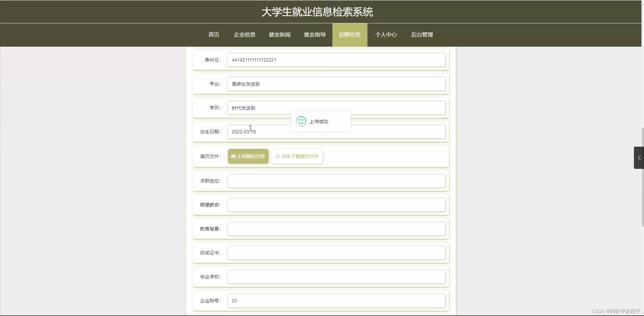The width and height of the screenshot is (644, 316).
Task: Focus the 求职岗位 input field
Action: 336,181
